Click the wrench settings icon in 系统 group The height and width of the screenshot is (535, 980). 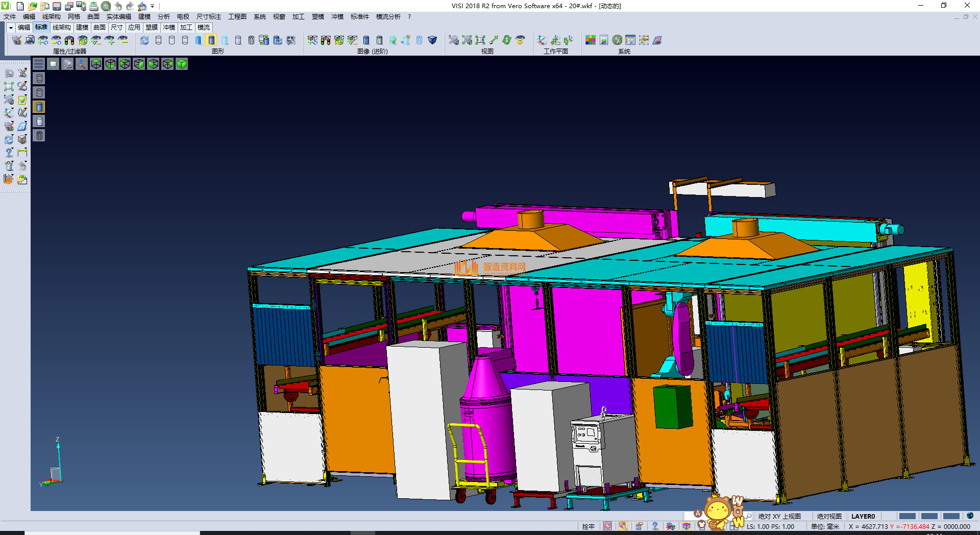pos(617,40)
